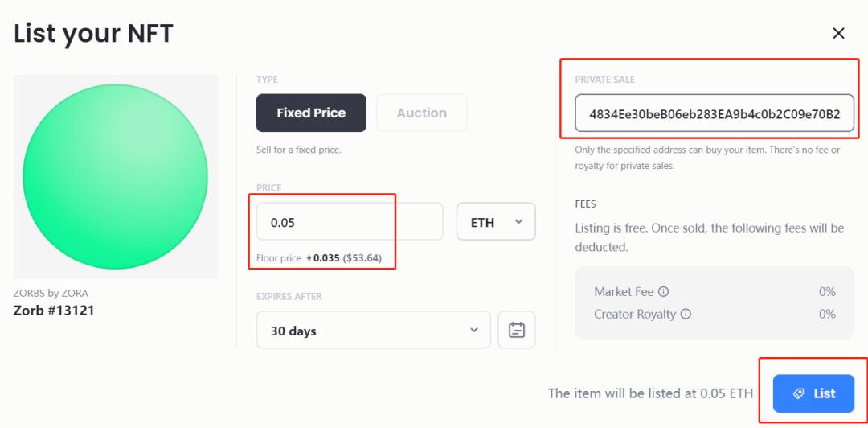Image resolution: width=868 pixels, height=428 pixels.
Task: Click the Ethereum symbol beside floor price
Action: tap(309, 258)
